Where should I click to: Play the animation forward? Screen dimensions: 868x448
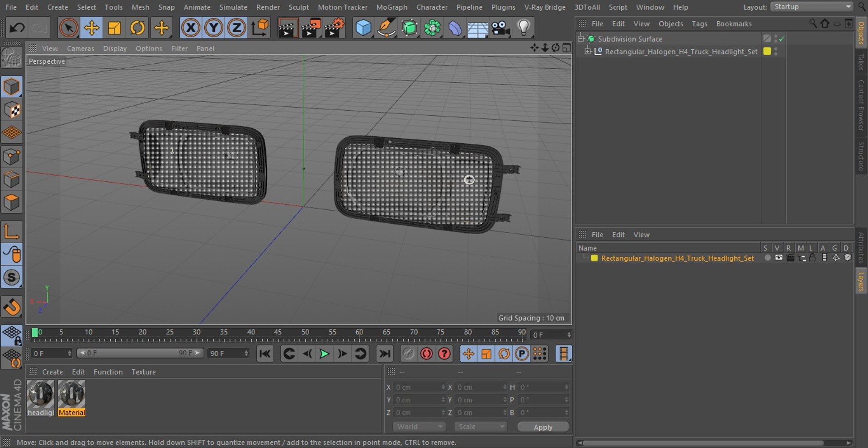point(324,354)
